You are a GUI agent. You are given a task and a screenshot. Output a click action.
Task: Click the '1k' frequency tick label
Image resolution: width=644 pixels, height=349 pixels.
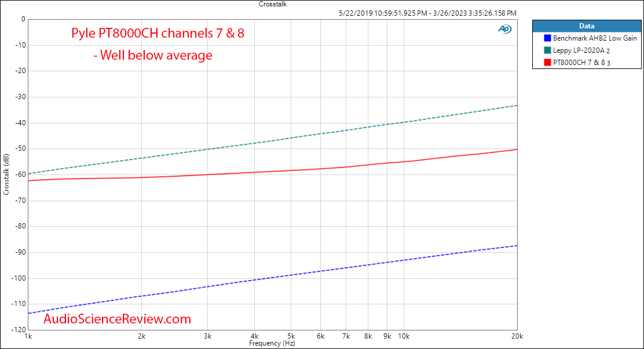(x=28, y=336)
